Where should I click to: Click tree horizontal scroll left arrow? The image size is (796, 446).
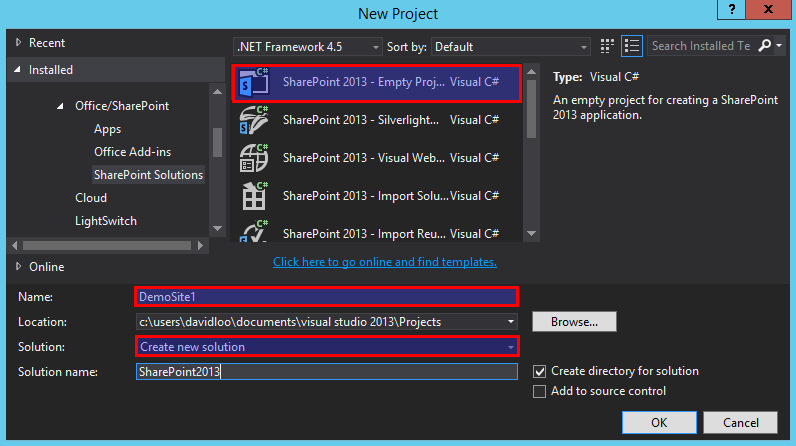15,246
